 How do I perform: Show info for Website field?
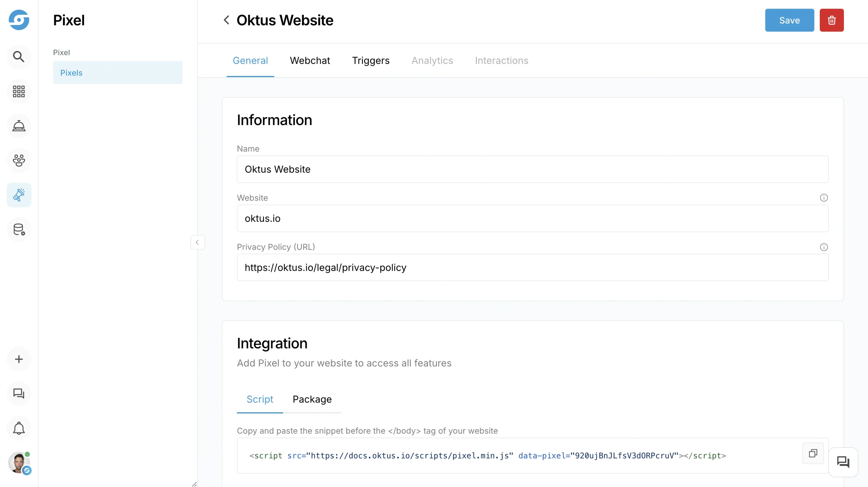pyautogui.click(x=824, y=198)
